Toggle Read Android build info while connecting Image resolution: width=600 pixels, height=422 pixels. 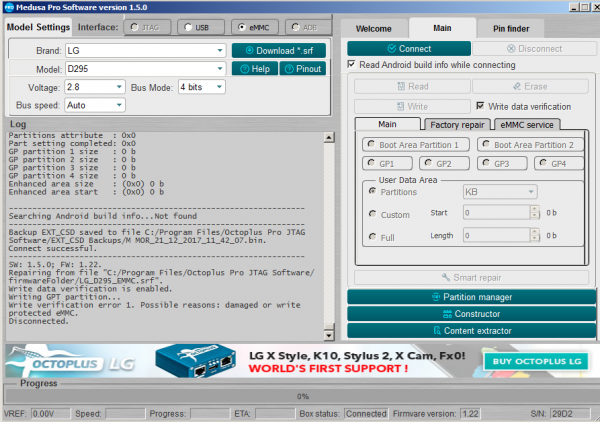(x=352, y=65)
